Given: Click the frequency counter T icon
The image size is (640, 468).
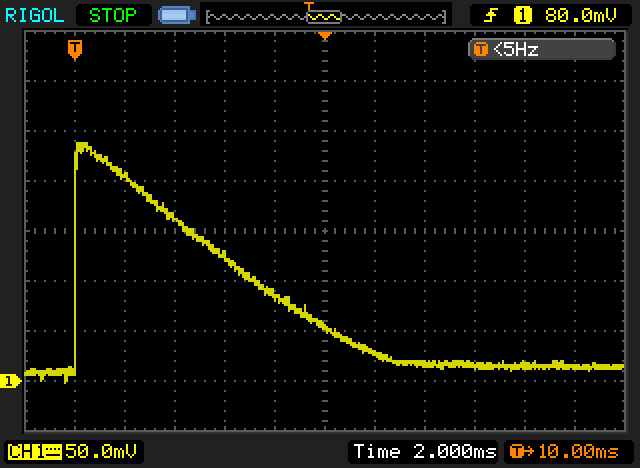Looking at the screenshot, I should point(480,50).
